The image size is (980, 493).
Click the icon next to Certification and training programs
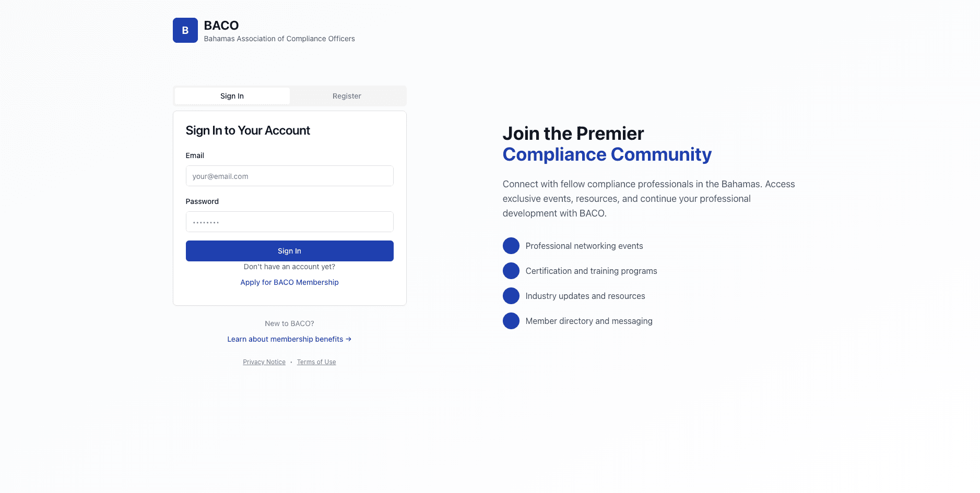pyautogui.click(x=511, y=270)
